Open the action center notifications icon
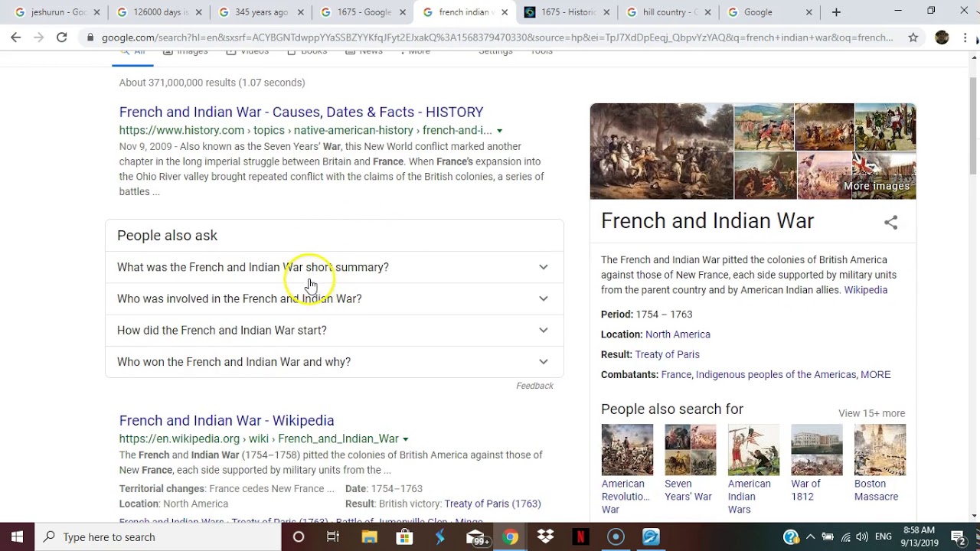Screen dimensions: 980x551 (959, 537)
